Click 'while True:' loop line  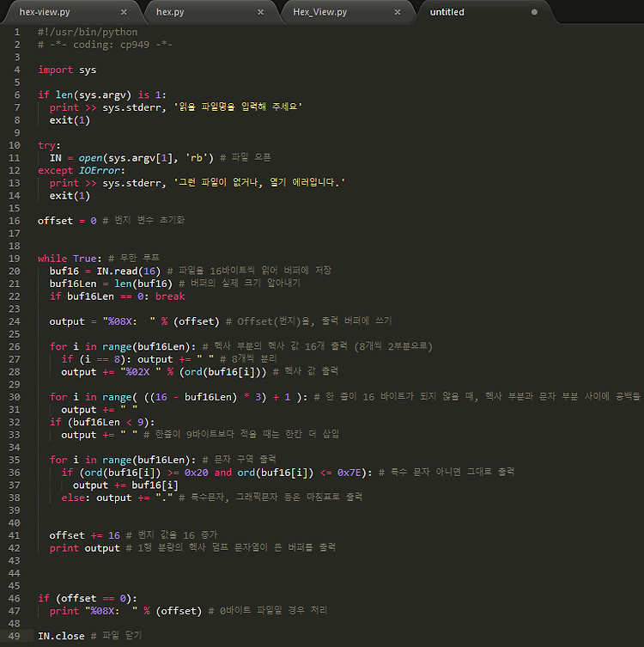(x=70, y=259)
